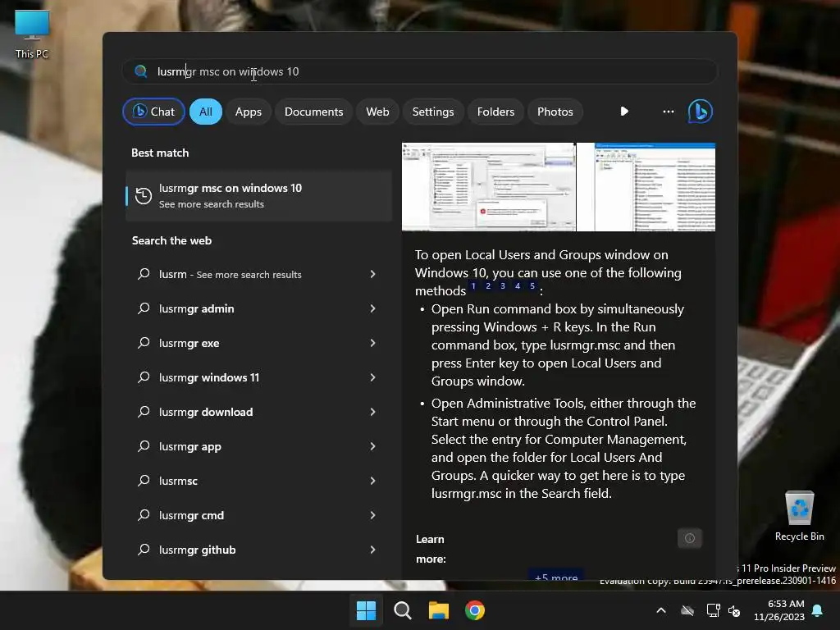Image resolution: width=840 pixels, height=630 pixels.
Task: Select the lusrmgr admin suggestion text
Action: click(x=196, y=308)
